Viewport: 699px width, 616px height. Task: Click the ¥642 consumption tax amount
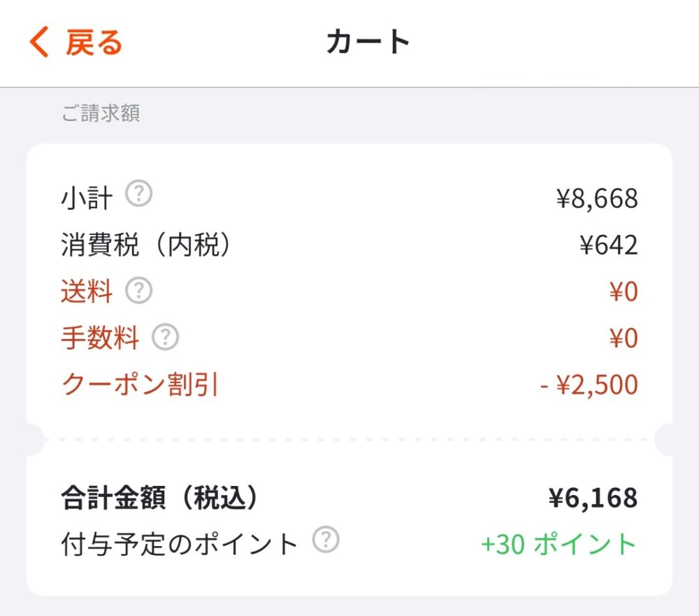tap(609, 244)
